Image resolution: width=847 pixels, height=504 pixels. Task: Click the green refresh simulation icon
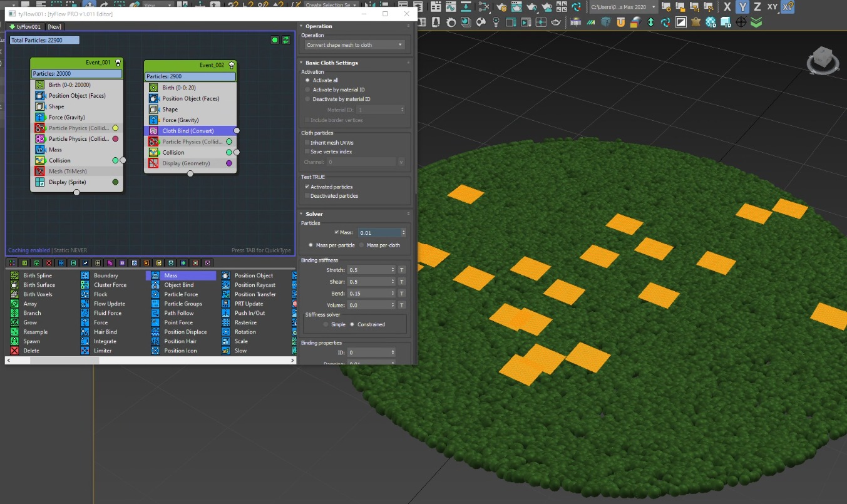pos(285,40)
